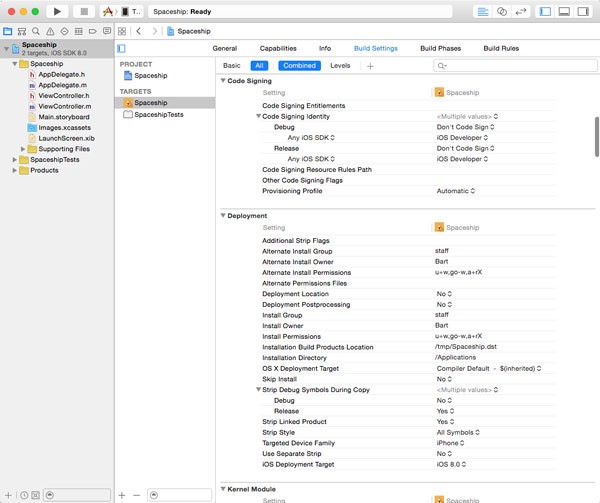The height and width of the screenshot is (503, 600).
Task: Show only recent files filter
Action: point(24,495)
